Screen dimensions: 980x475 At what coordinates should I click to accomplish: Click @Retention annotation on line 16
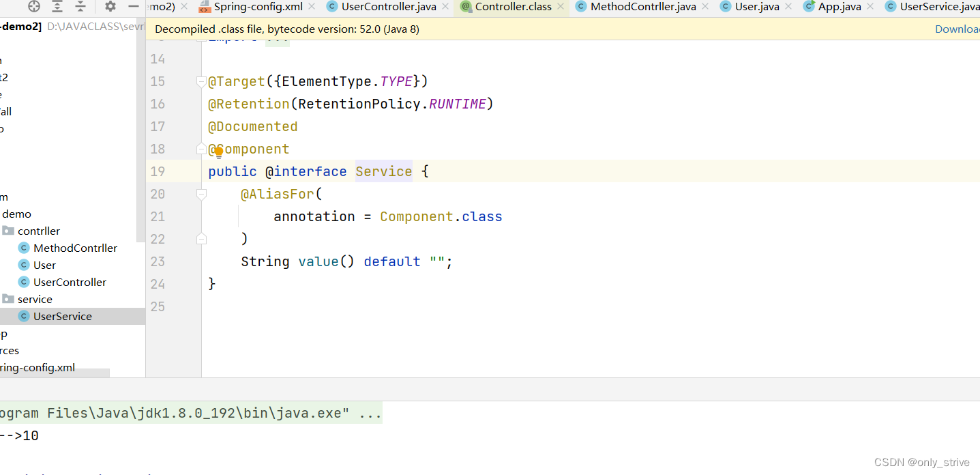(x=249, y=104)
